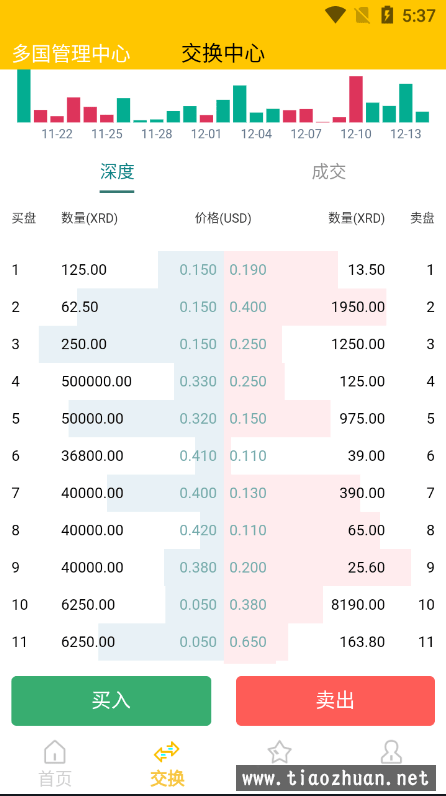Viewport: 446px width, 796px height.
Task: Select the sell order quantity 1950.00
Action: coord(358,307)
